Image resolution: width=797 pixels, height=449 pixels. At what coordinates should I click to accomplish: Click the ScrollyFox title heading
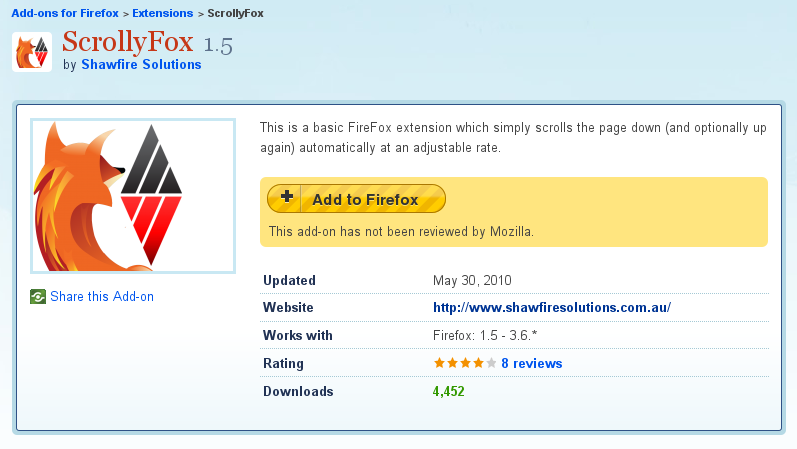coord(128,42)
